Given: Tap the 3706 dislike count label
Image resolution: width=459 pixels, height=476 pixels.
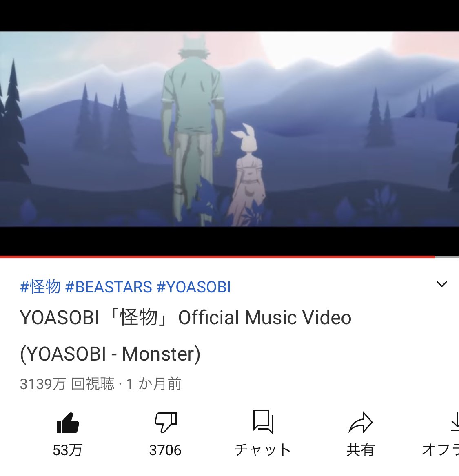Looking at the screenshot, I should pos(165,450).
